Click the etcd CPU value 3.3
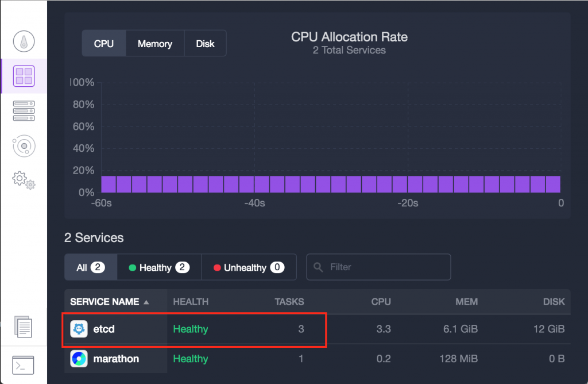 point(384,329)
